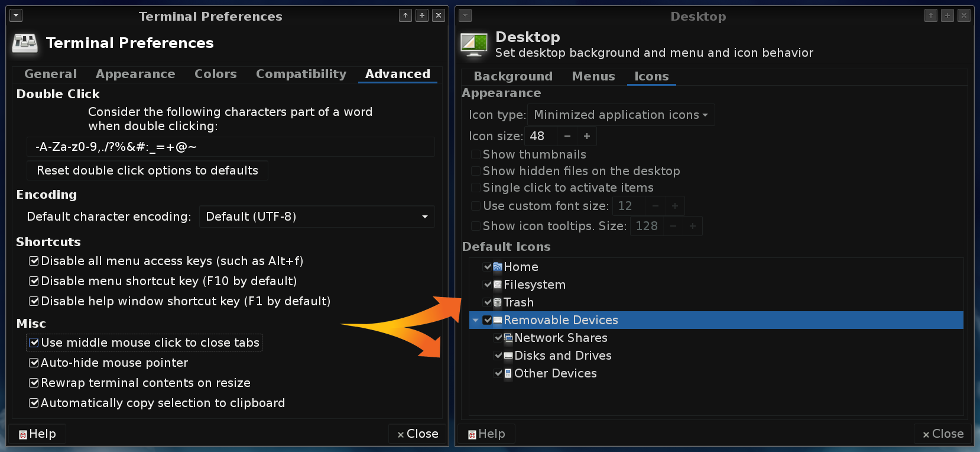980x452 pixels.
Task: Click the Trash can icon
Action: point(498,302)
